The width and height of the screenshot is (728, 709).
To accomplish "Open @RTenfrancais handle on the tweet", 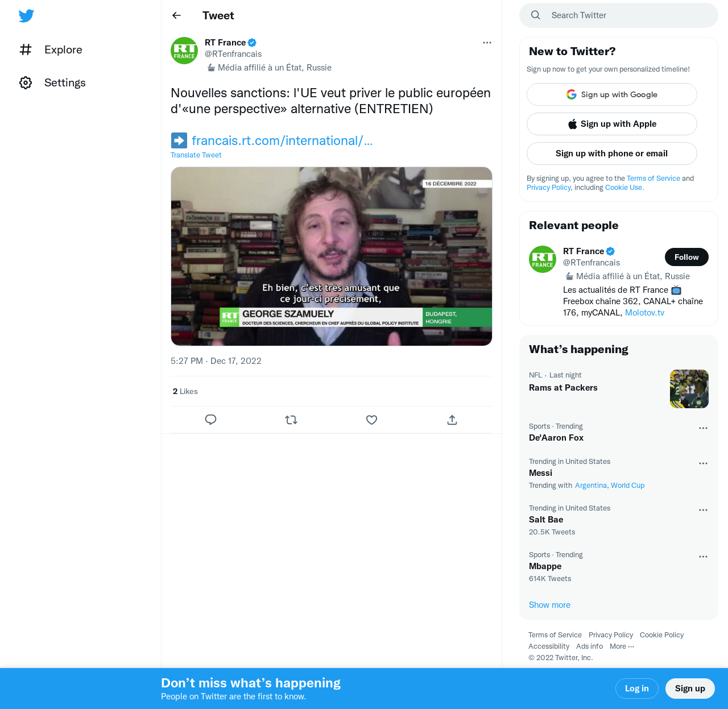I will pos(233,54).
